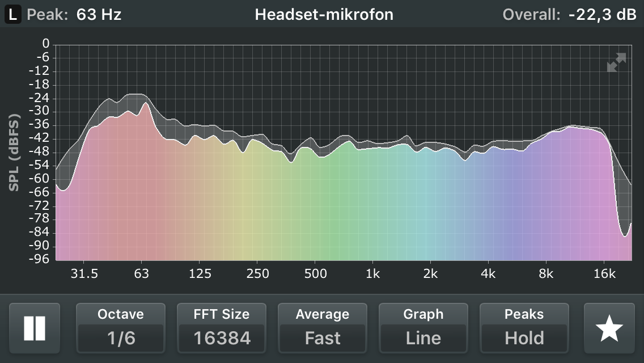Toggle the Peaks Hold setting

pos(524,328)
